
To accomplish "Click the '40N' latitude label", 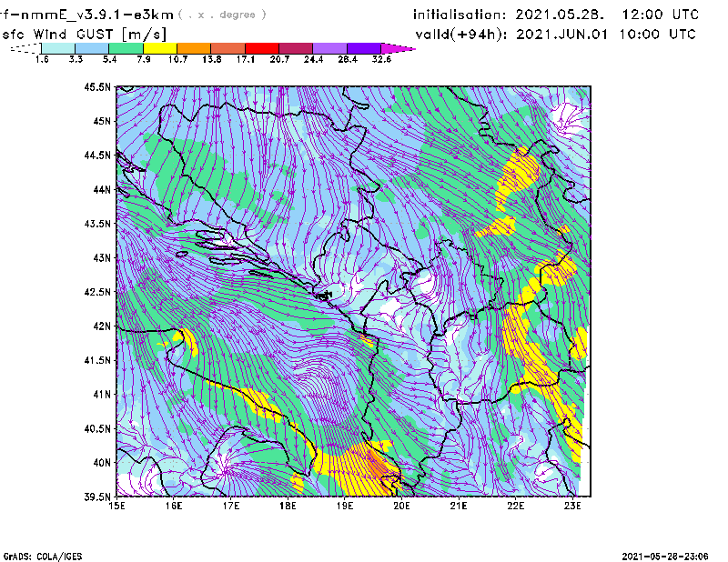I will pos(102,463).
